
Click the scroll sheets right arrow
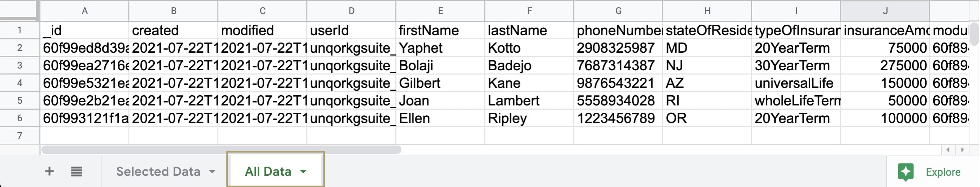(x=962, y=150)
